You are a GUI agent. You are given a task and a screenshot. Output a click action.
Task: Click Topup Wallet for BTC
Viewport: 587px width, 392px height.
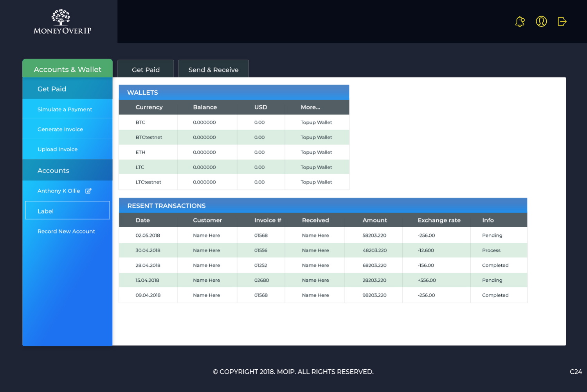316,122
